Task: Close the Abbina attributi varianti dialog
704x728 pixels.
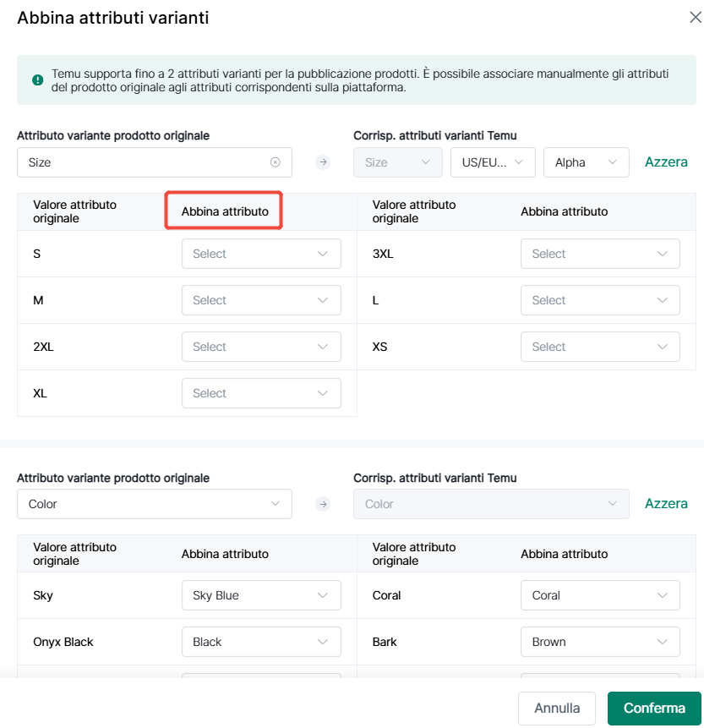Action: [696, 18]
